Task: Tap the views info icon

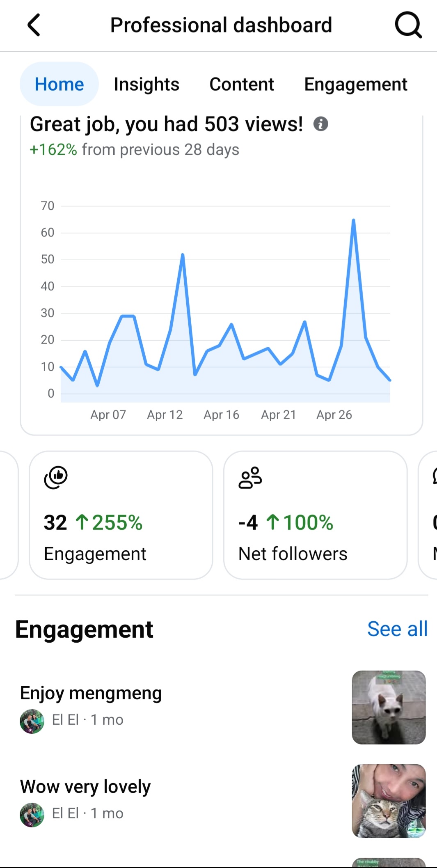Action: pos(320,124)
